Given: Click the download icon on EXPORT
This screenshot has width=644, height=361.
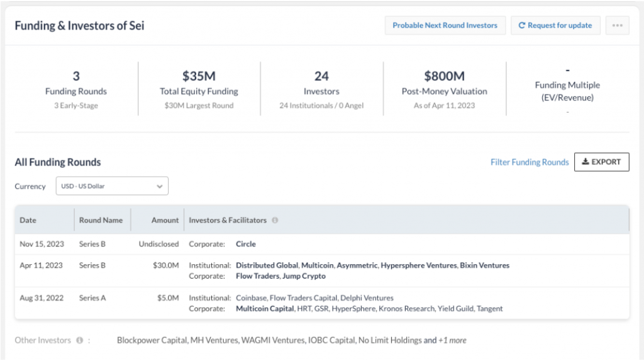Looking at the screenshot, I should [586, 162].
